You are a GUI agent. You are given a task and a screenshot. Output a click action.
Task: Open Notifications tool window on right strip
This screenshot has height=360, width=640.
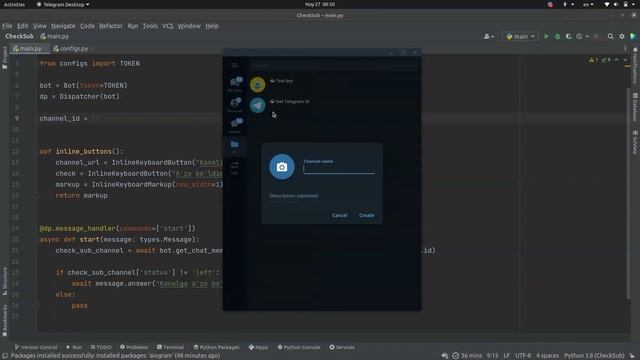pos(635,66)
